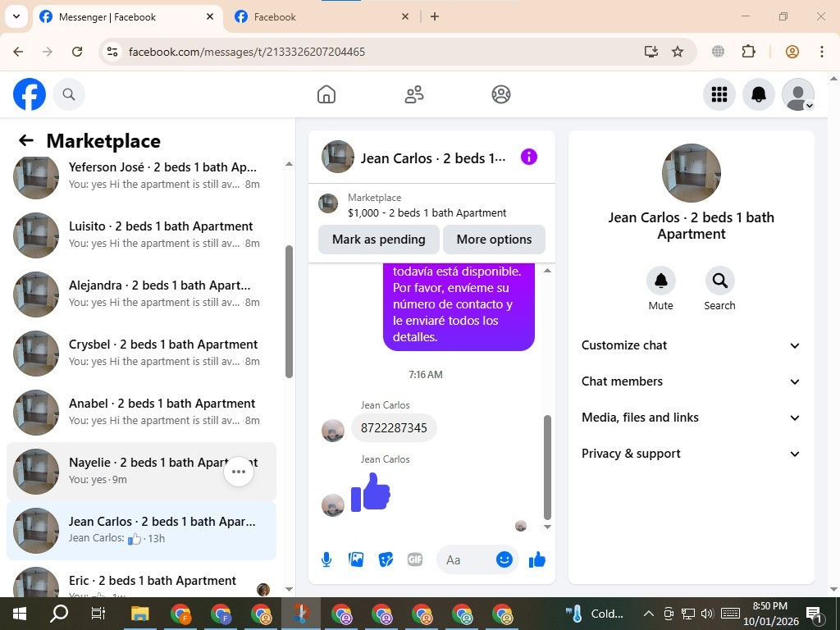Click the back arrow beside Marketplace
Viewport: 840px width, 630px height.
(25, 140)
